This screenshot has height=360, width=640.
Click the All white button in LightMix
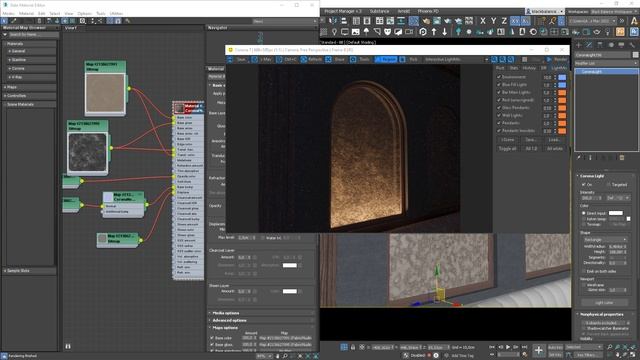point(555,149)
